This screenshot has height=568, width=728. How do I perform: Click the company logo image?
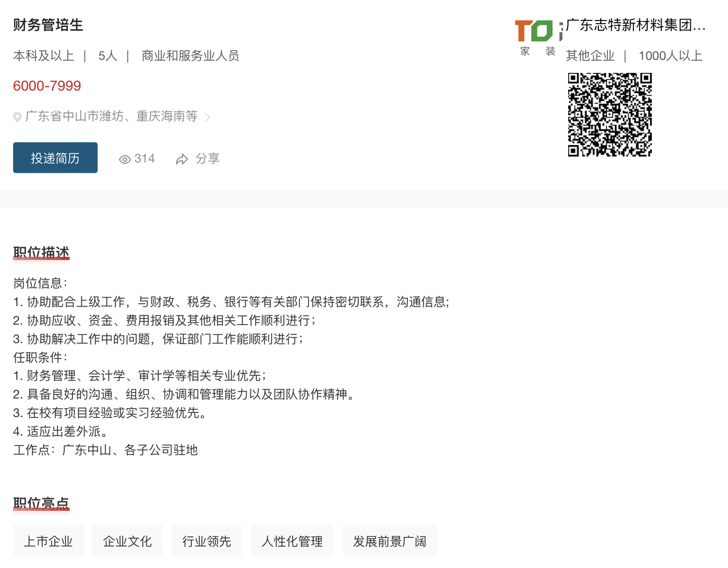(x=538, y=38)
